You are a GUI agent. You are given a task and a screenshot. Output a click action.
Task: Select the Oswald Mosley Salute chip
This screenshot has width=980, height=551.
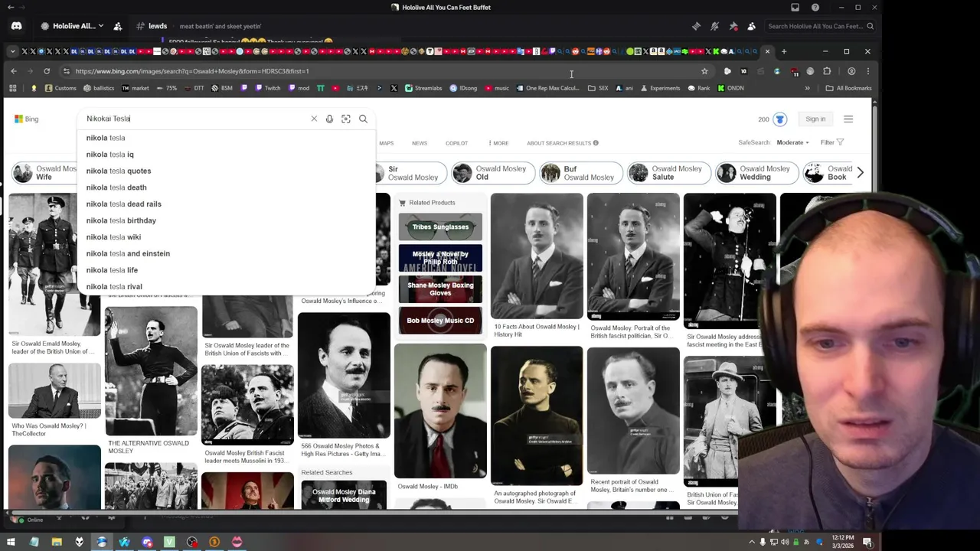668,173
